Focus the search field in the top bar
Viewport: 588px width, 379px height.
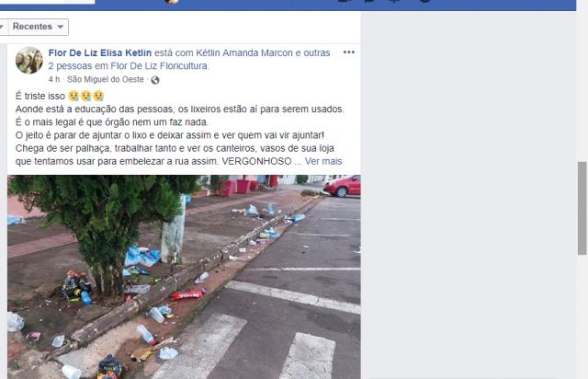(x=47, y=2)
